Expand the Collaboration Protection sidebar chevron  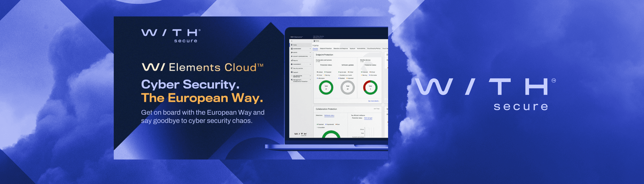pyautogui.click(x=310, y=76)
